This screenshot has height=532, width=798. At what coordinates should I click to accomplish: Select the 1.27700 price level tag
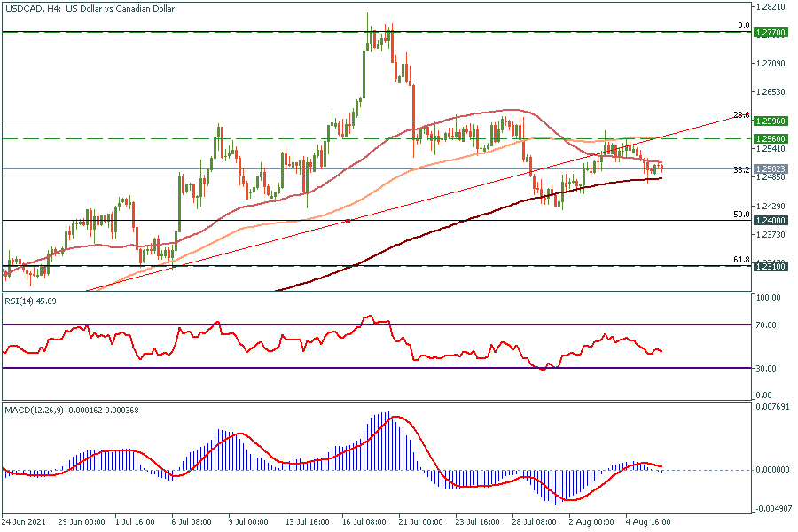pos(768,32)
